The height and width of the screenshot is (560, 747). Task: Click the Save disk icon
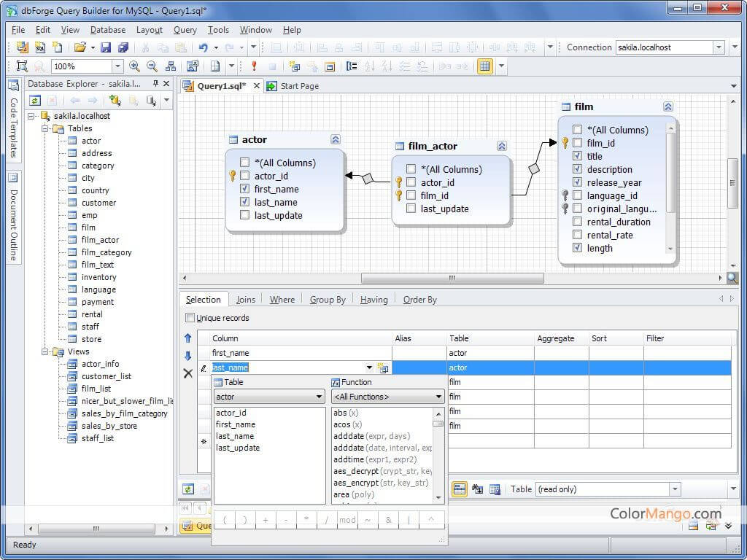[x=106, y=47]
